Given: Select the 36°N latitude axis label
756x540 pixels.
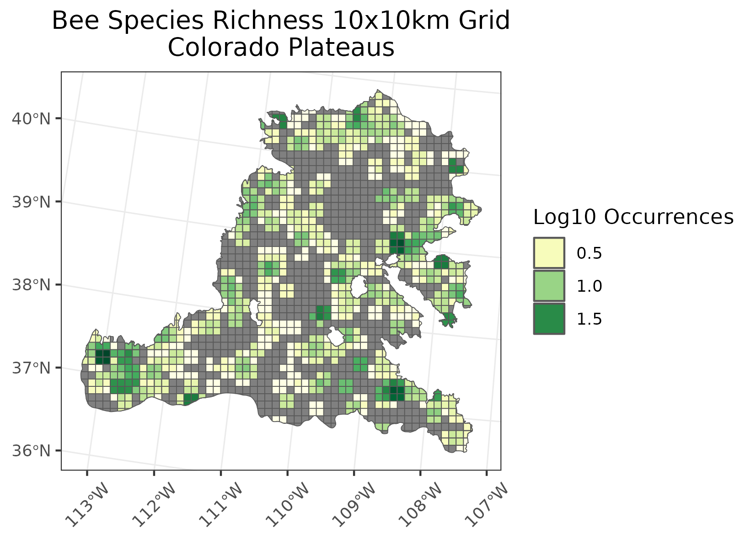Looking at the screenshot, I should coord(31,451).
